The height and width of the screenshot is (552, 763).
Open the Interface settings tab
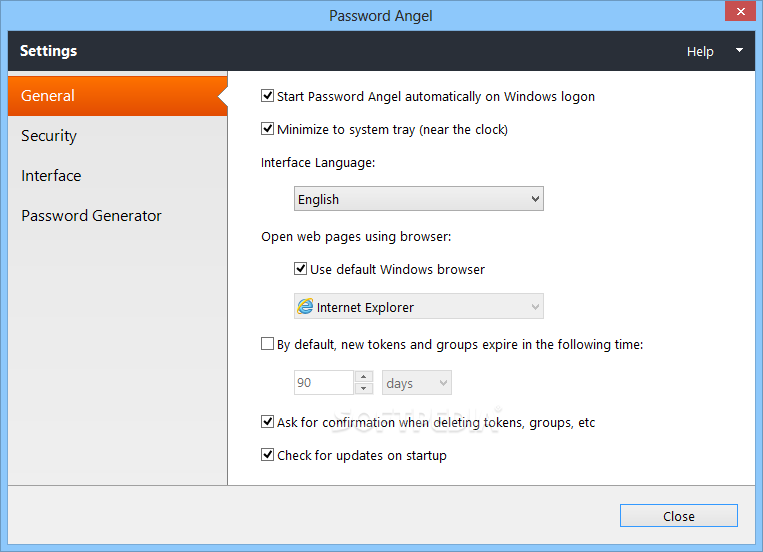[x=118, y=176]
